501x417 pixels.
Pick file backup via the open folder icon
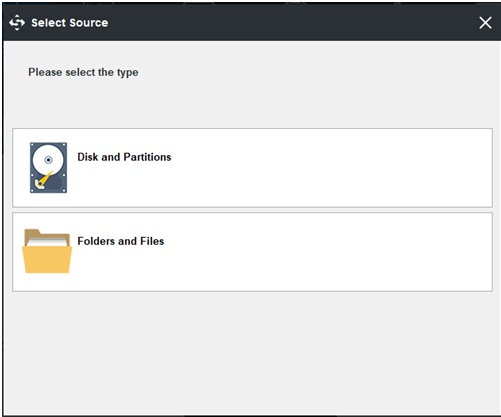[x=47, y=251]
